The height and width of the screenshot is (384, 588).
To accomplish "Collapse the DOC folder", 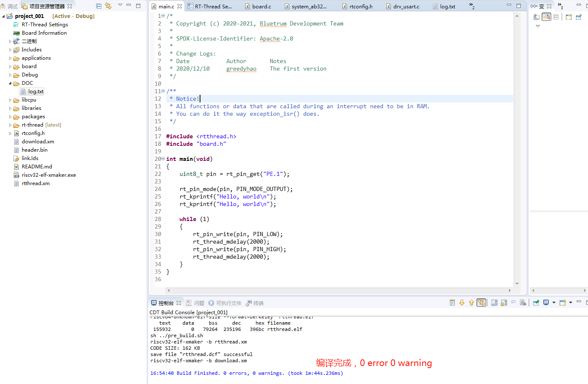I will pos(10,83).
